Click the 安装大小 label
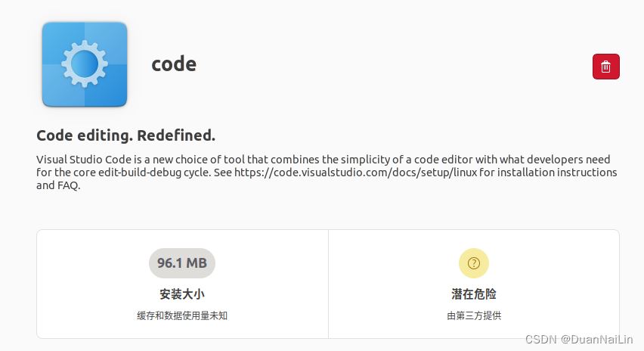 click(182, 294)
